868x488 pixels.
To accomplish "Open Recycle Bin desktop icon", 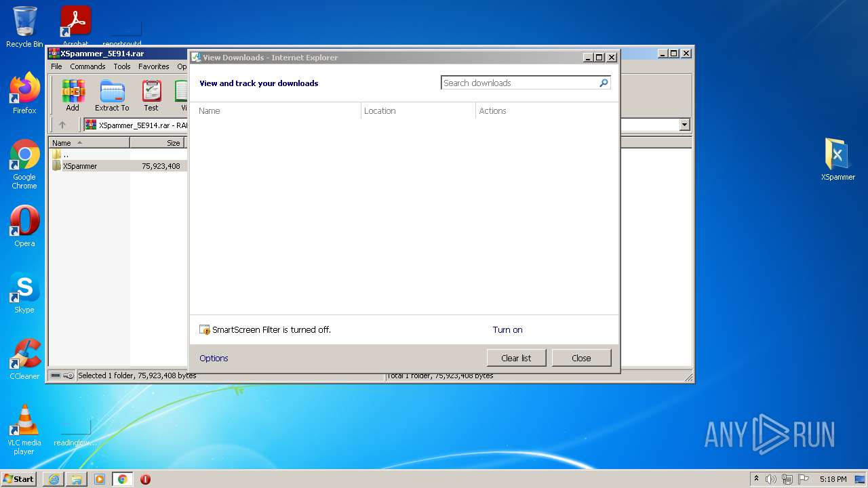I will pos(24,27).
